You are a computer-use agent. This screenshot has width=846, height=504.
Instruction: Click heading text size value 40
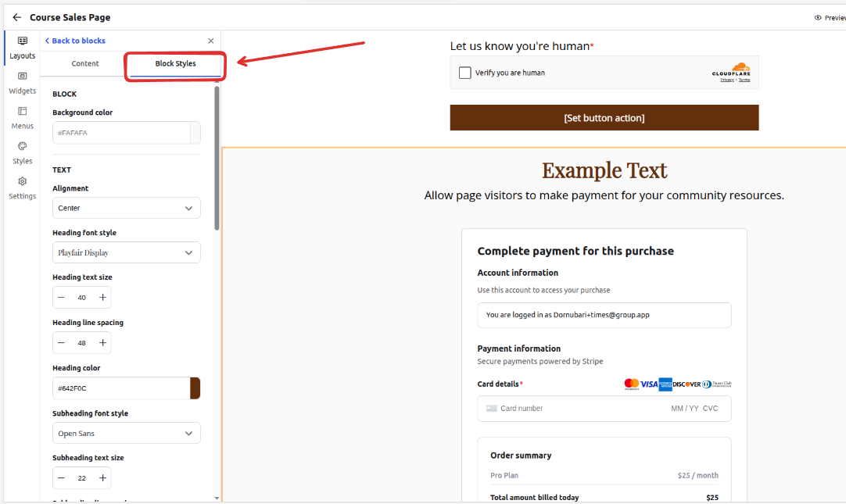[82, 298]
